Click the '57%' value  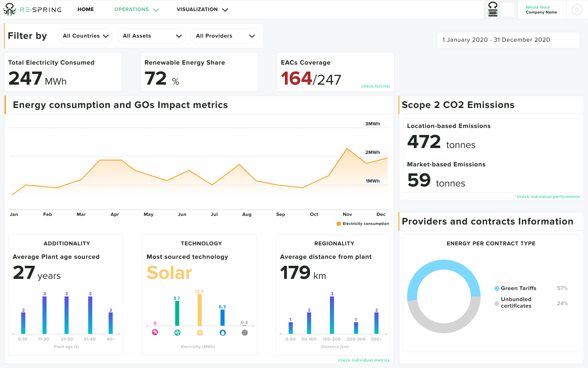pos(562,288)
